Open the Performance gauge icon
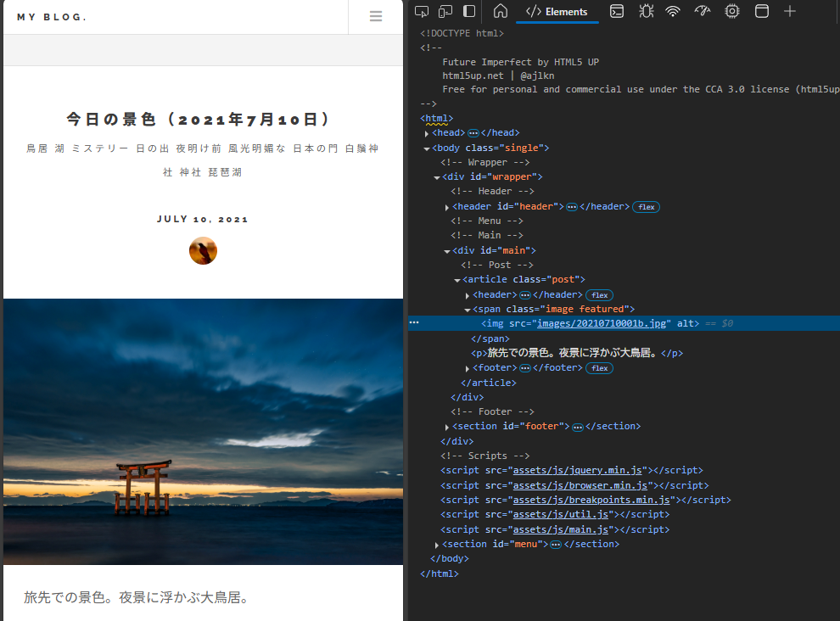Image resolution: width=840 pixels, height=621 pixels. 703,11
